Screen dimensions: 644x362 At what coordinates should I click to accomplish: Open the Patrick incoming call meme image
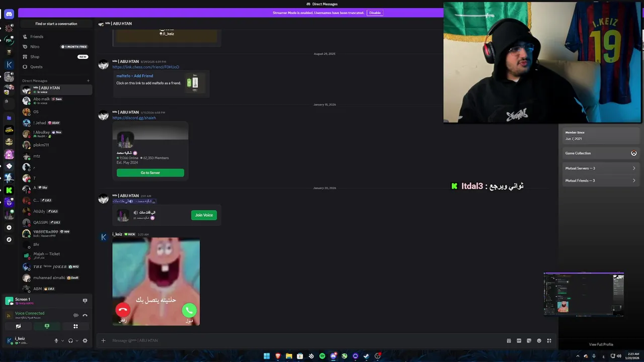click(x=156, y=282)
